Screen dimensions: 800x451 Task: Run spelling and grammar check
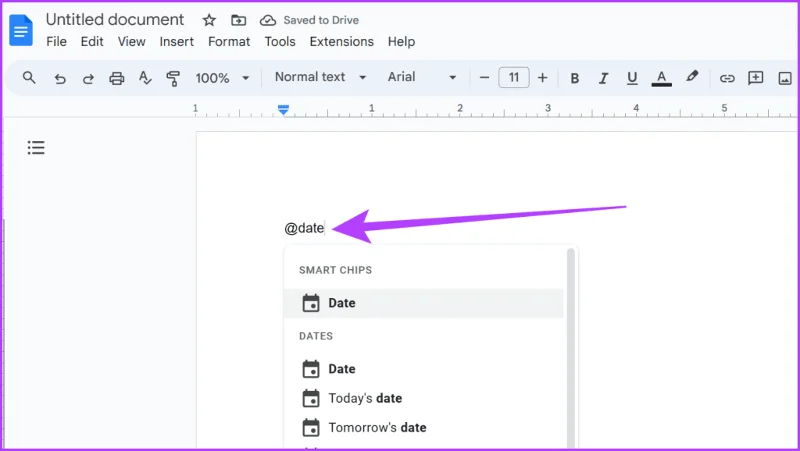pyautogui.click(x=145, y=78)
